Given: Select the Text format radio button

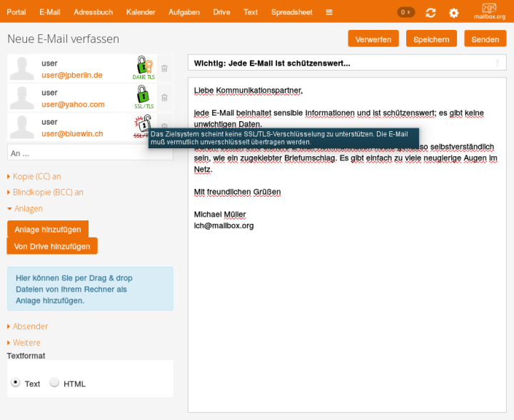Looking at the screenshot, I should point(16,383).
